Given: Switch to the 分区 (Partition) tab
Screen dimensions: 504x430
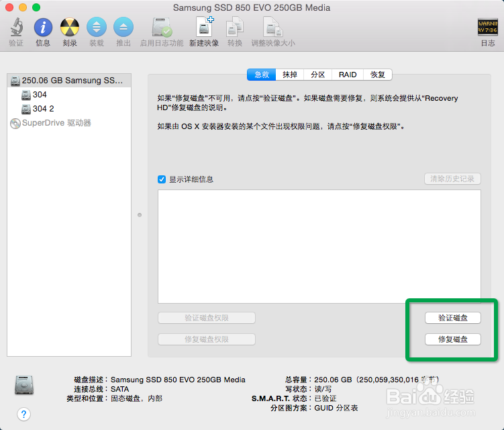Looking at the screenshot, I should pyautogui.click(x=317, y=75).
